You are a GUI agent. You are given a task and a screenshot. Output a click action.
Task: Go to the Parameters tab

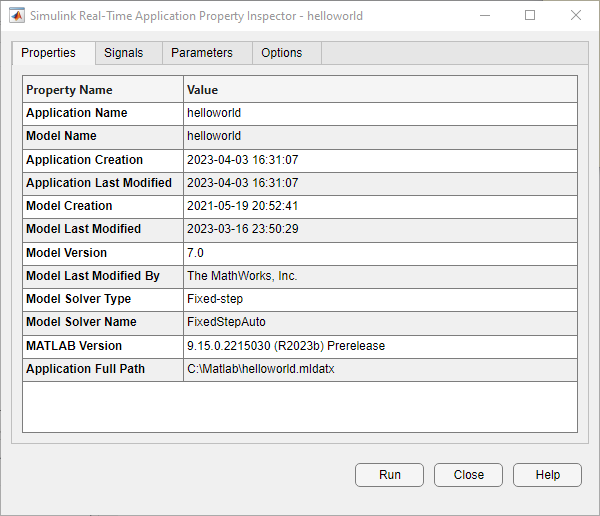[x=202, y=53]
